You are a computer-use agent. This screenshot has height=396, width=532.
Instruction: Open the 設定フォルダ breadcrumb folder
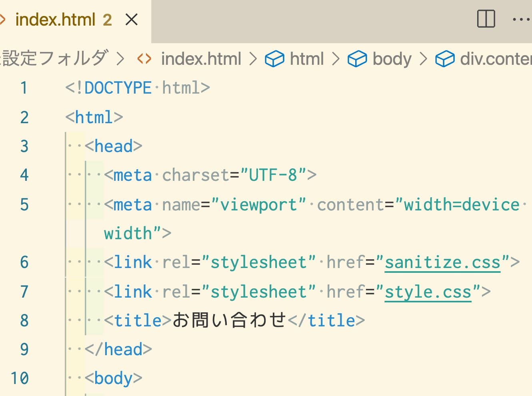click(x=54, y=58)
